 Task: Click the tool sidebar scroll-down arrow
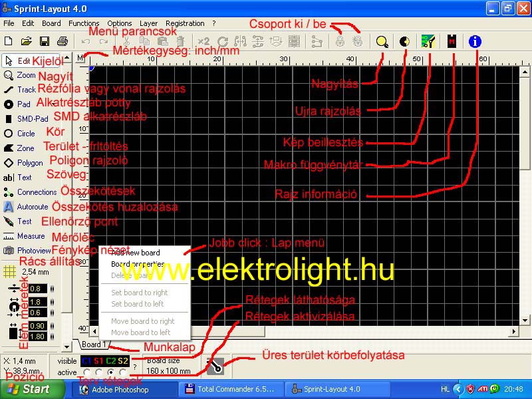point(67,346)
